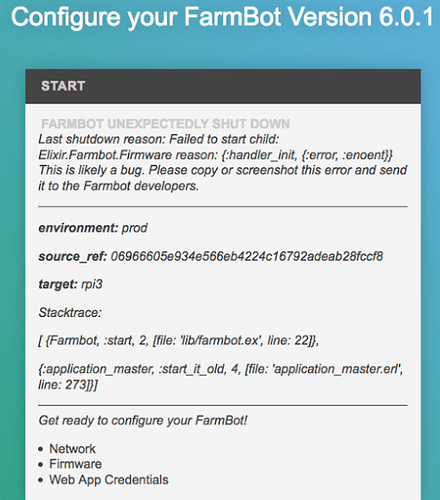Click the 'This is likely a bug' sentence
Viewport: 440px width, 500px height.
[223, 170]
